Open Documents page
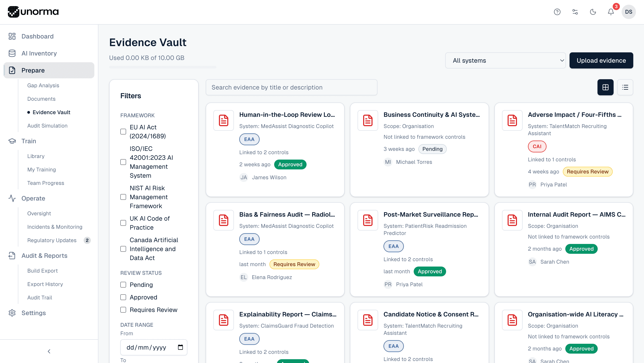Screen dimensions: 644x363 tap(41, 99)
